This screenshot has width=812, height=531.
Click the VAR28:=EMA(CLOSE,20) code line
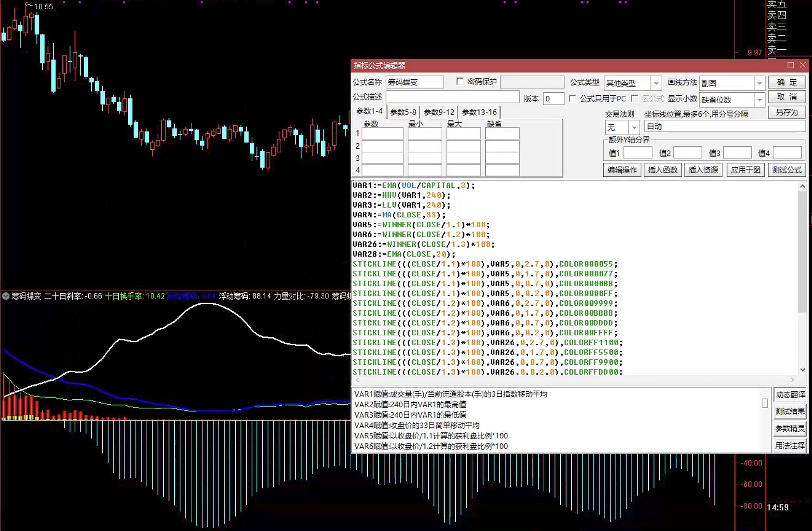[404, 254]
